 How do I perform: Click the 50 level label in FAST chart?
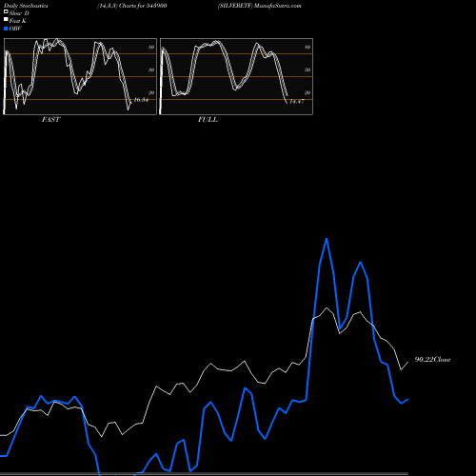[x=151, y=69]
